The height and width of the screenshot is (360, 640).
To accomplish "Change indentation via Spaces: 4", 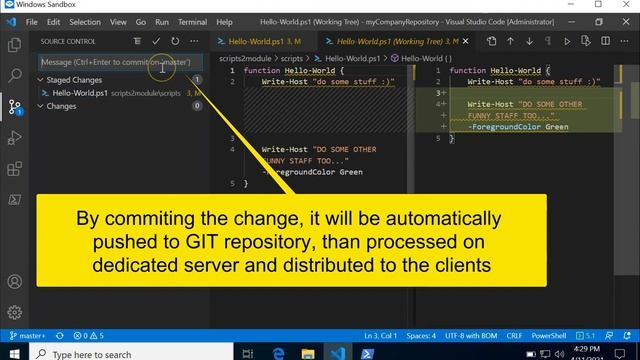I will pyautogui.click(x=421, y=336).
